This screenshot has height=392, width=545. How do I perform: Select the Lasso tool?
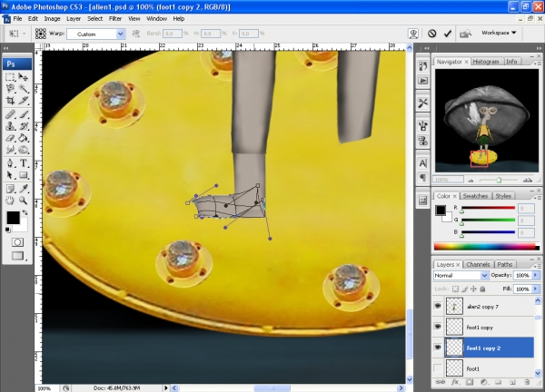click(x=10, y=89)
